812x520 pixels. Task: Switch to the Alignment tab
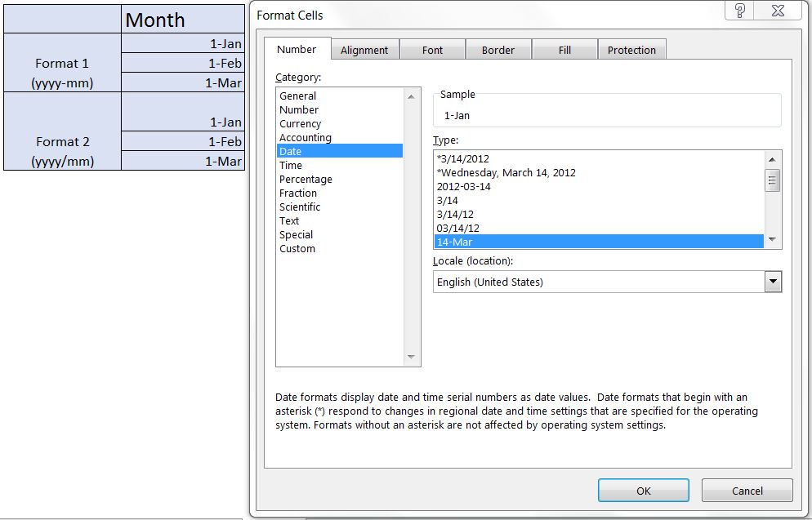click(x=365, y=49)
